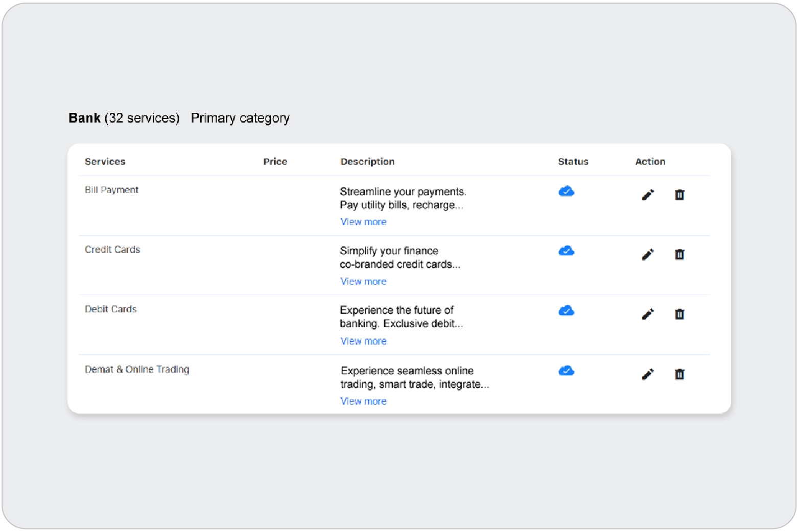Toggle Credit Cards published status cloud

click(x=566, y=251)
